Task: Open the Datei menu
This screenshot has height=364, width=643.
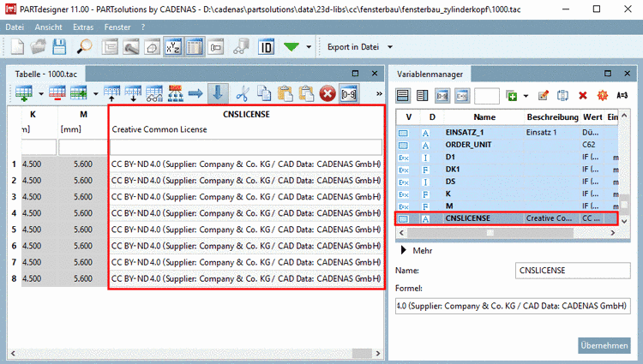Action: click(15, 27)
